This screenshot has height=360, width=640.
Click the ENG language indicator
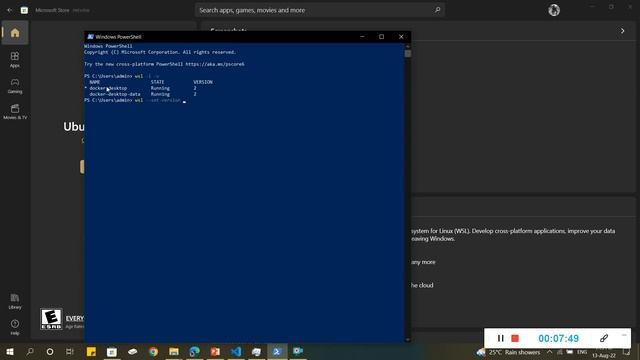click(582, 352)
